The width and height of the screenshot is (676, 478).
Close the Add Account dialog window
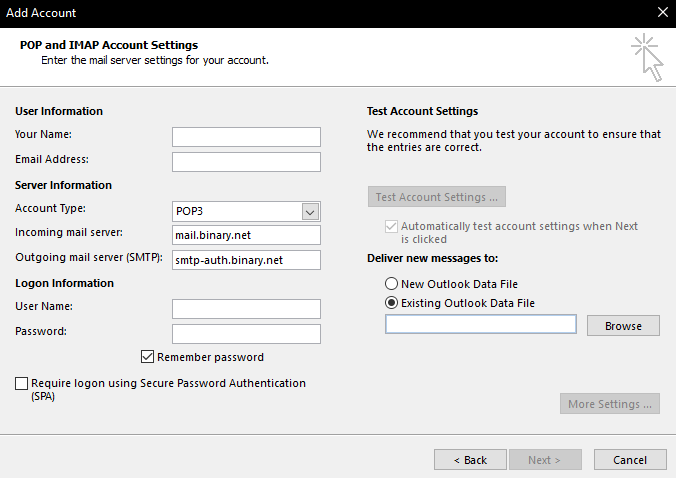click(x=662, y=13)
